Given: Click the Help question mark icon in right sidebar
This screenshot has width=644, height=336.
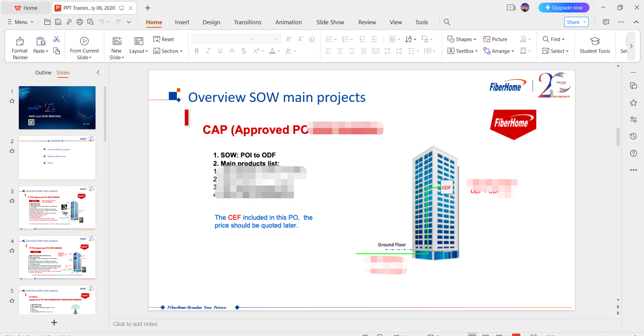Looking at the screenshot, I should 634,153.
